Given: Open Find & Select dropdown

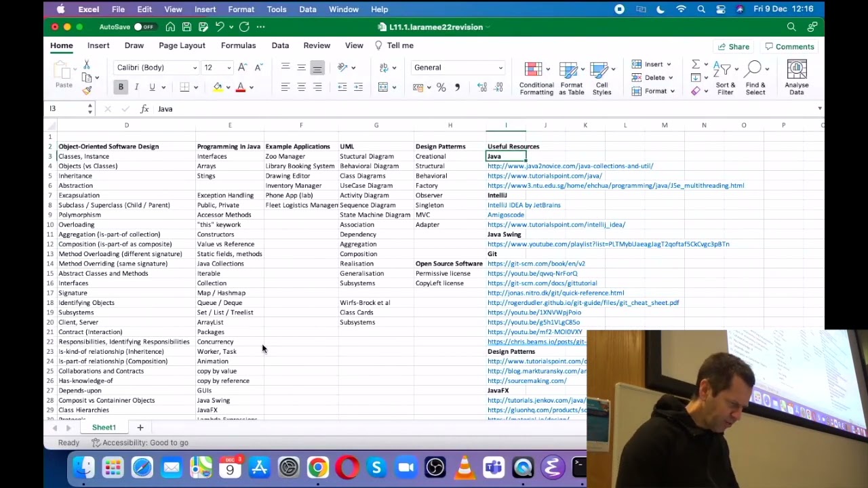Looking at the screenshot, I should 755,79.
